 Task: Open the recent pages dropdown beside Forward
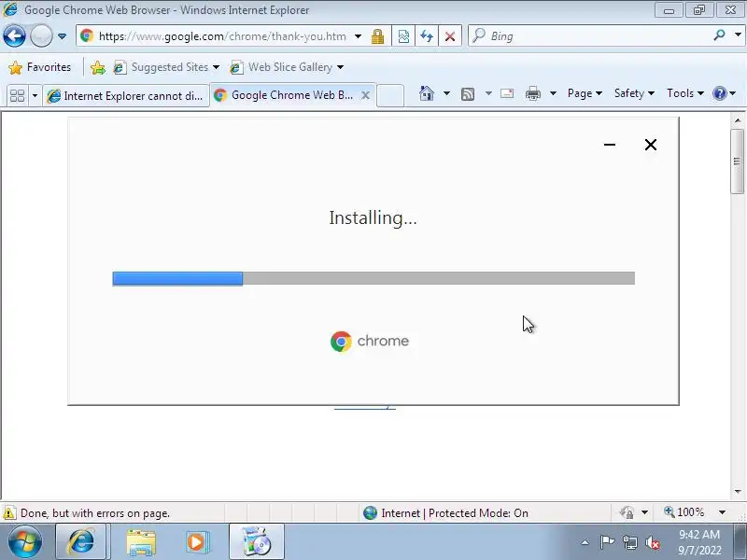pyautogui.click(x=62, y=36)
